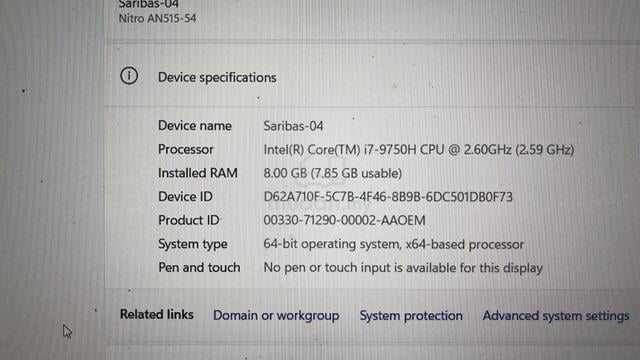Click the System type value
The image size is (640, 360).
(393, 244)
